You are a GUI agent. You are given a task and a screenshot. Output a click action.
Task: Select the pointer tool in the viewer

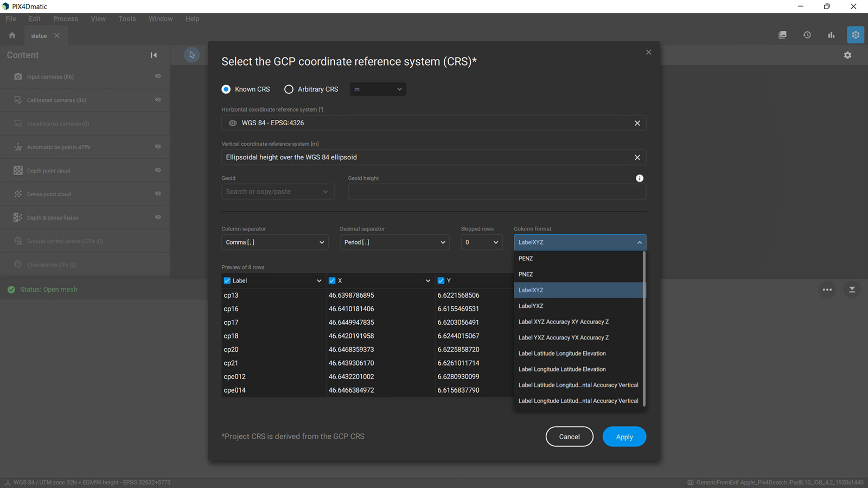[192, 55]
